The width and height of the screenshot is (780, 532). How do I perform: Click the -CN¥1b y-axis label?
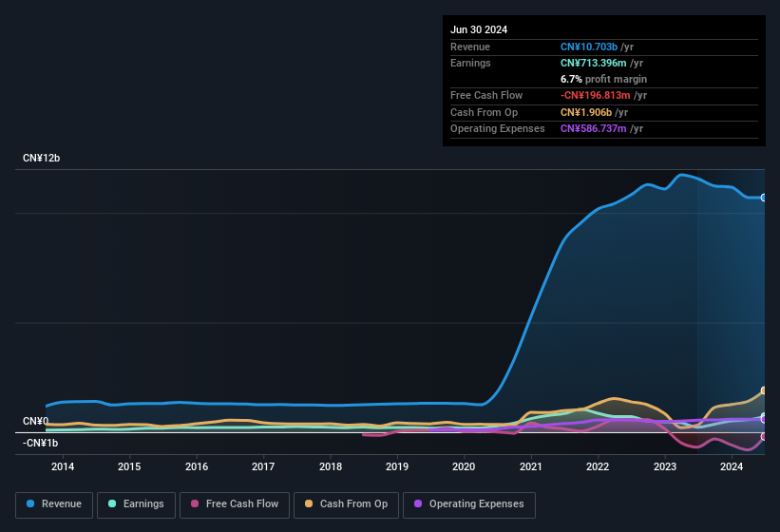40,443
